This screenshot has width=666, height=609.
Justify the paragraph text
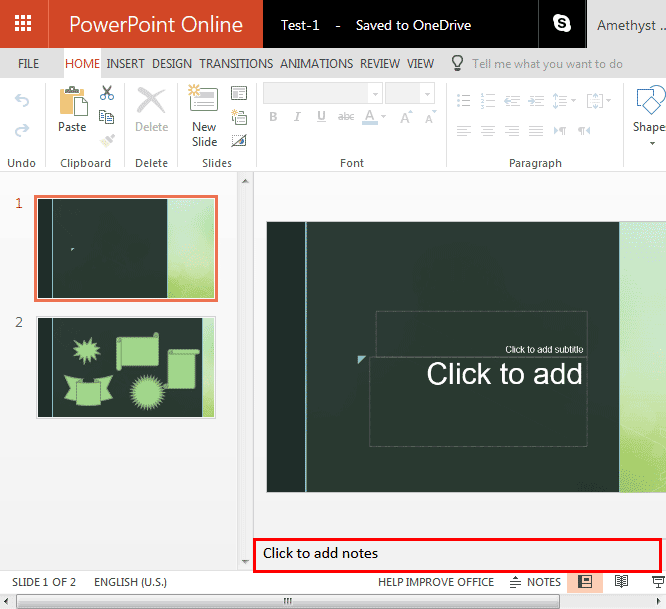tap(536, 131)
